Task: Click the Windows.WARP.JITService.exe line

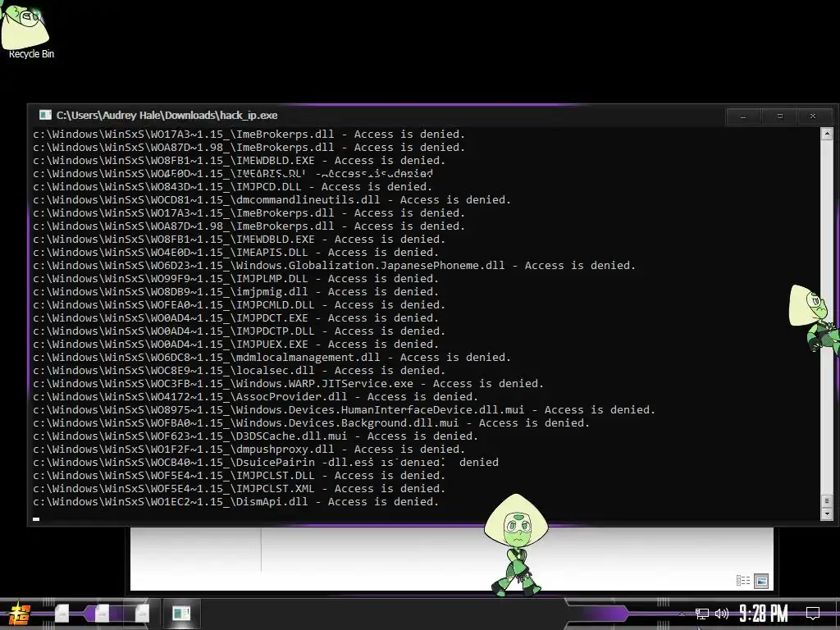Action: pos(288,384)
